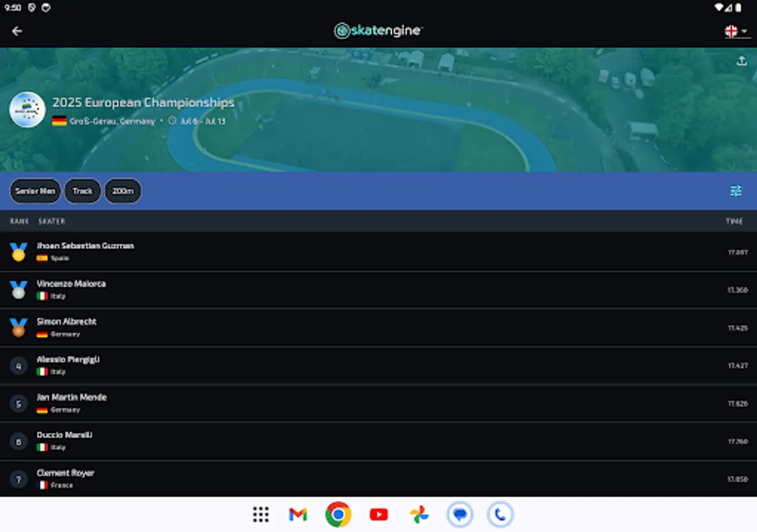Viewport: 757px width, 532px height.
Task: Tap the skatengine logo in the header
Action: [x=378, y=30]
